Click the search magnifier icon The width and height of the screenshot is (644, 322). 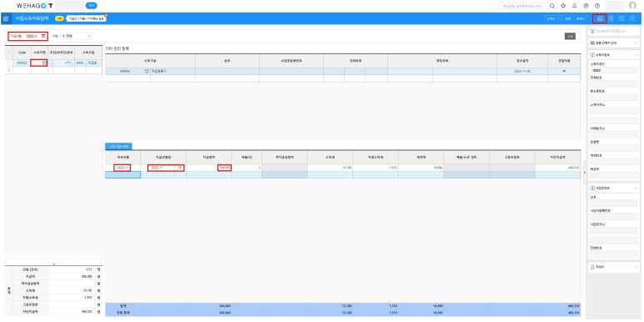pos(552,6)
